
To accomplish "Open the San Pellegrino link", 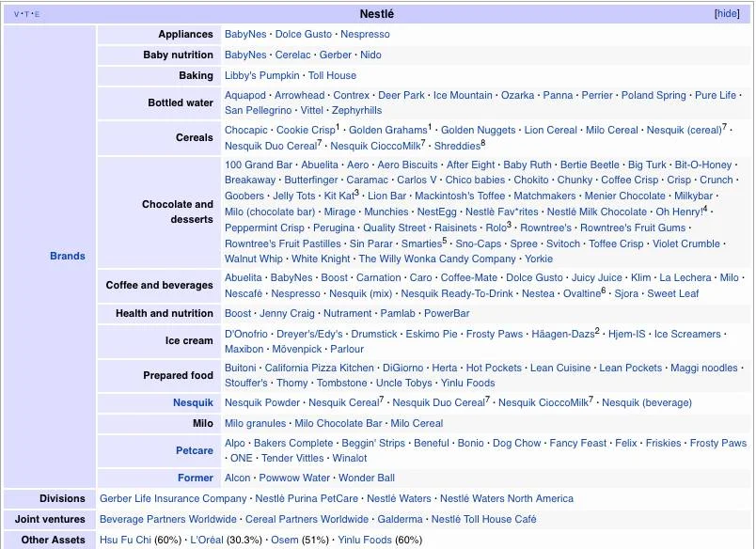I will pyautogui.click(x=258, y=110).
